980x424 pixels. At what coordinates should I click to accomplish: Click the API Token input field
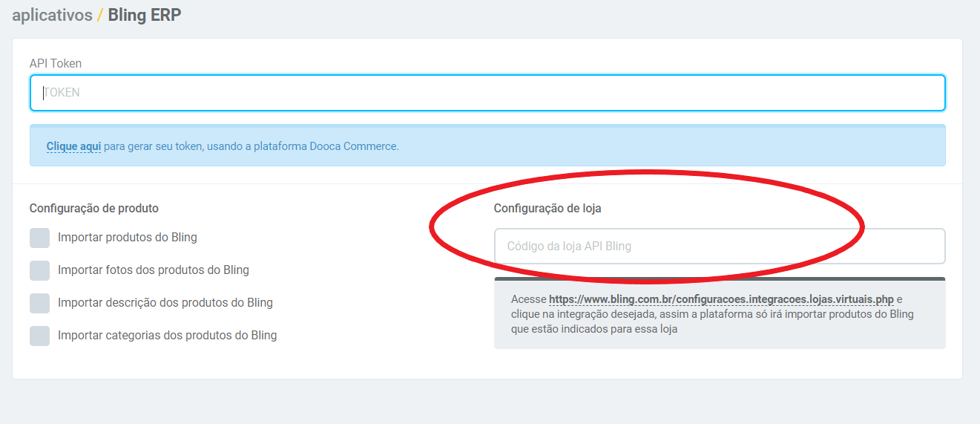[487, 93]
